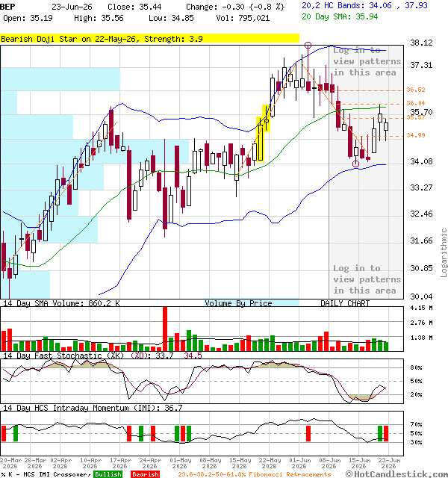448x478 pixels.
Task: Click the 20,2 HC Bands legend text
Action: pyautogui.click(x=364, y=5)
